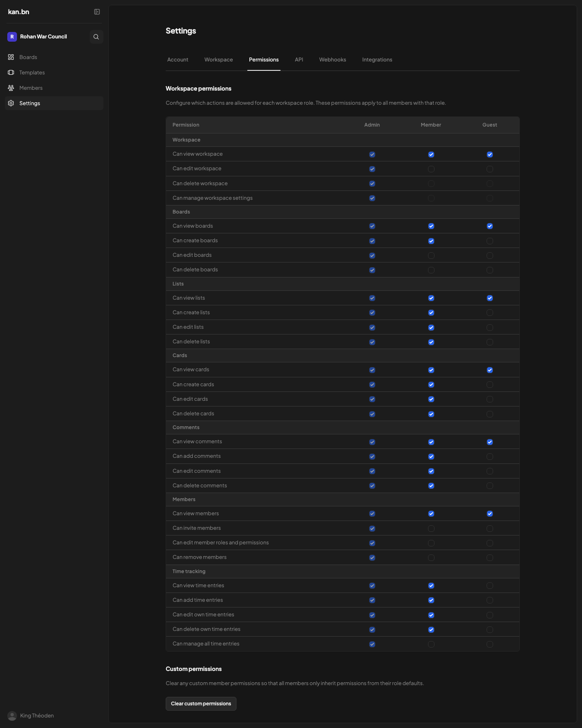Image resolution: width=582 pixels, height=728 pixels.
Task: Toggle Admin for Can delete cards
Action: [x=372, y=414]
